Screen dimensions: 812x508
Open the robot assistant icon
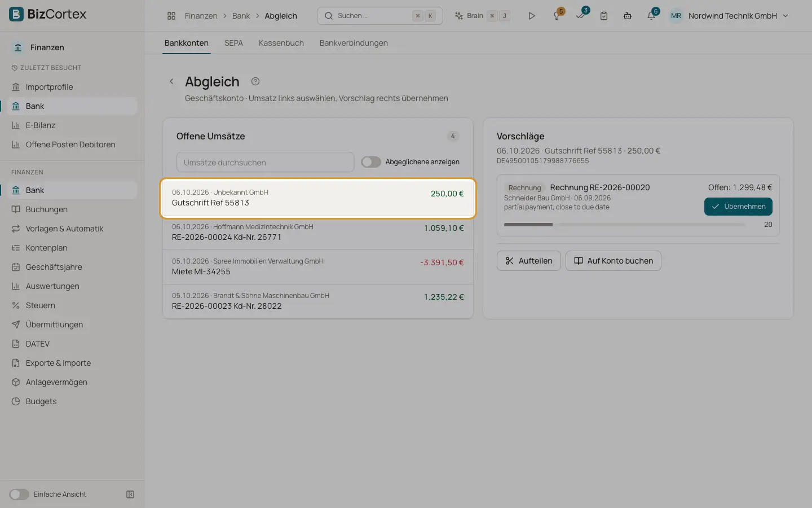[x=628, y=16]
